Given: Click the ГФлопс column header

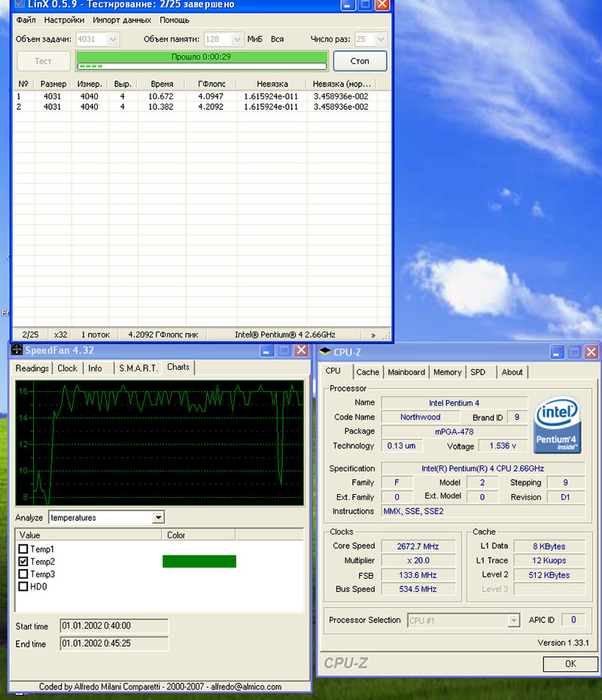Looking at the screenshot, I should click(x=211, y=84).
